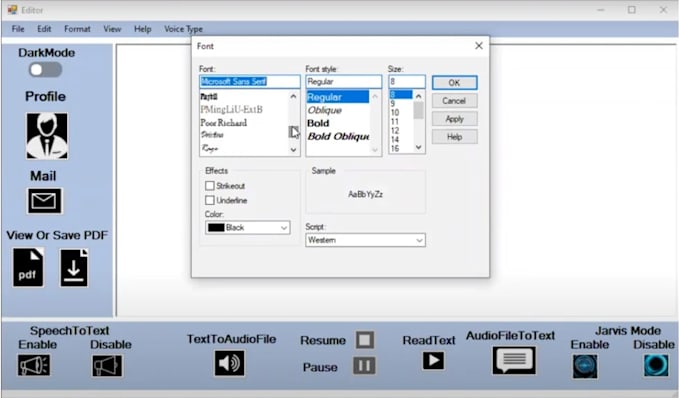
Task: Select Regular in font style list
Action: (x=338, y=97)
